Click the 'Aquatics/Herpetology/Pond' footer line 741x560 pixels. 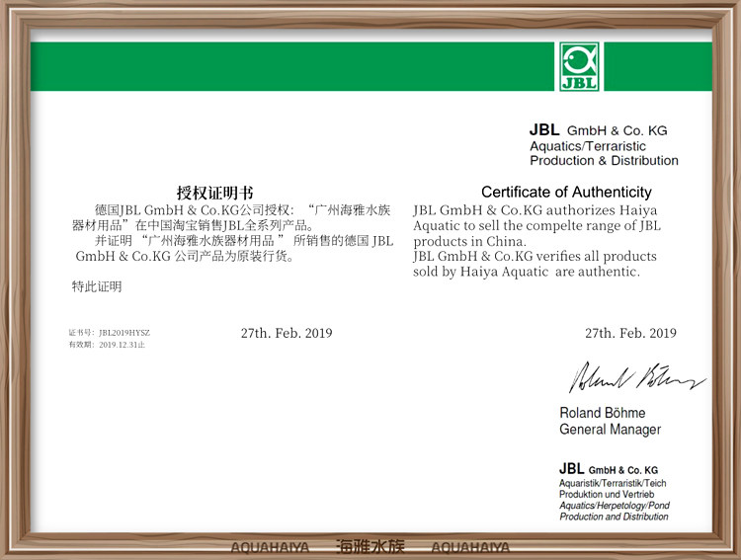(615, 505)
